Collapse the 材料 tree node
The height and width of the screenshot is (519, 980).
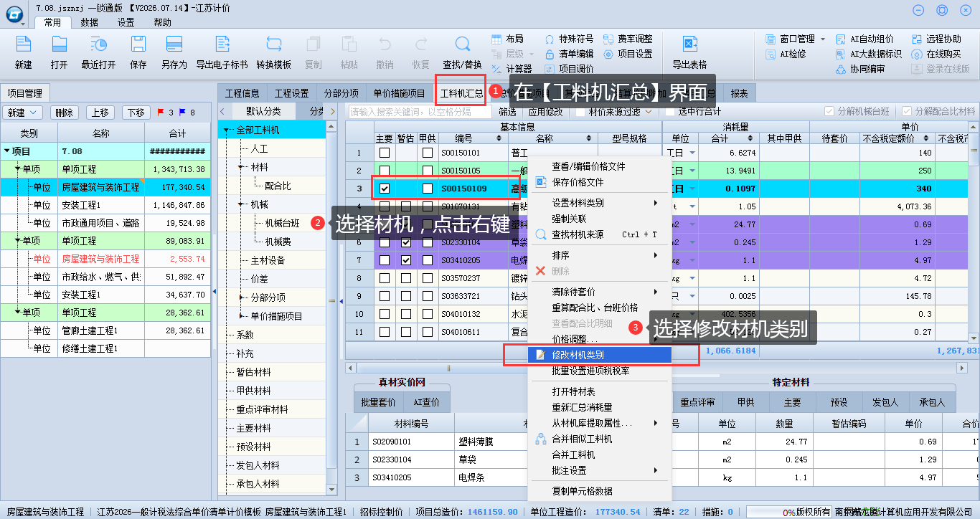(242, 167)
